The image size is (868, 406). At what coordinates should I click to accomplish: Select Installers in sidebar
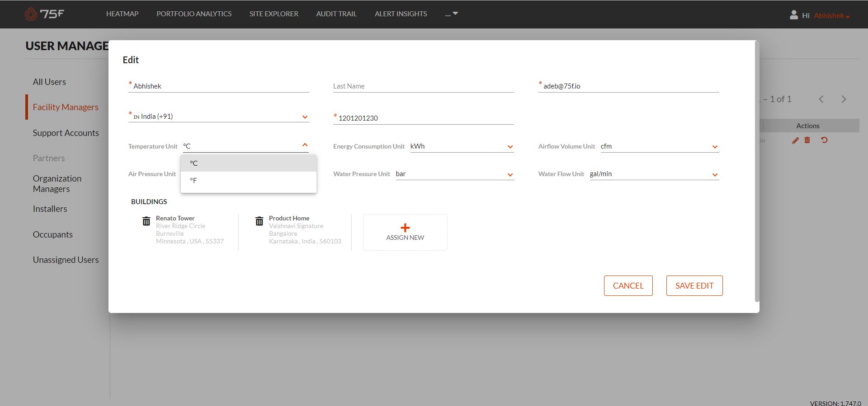(x=50, y=209)
